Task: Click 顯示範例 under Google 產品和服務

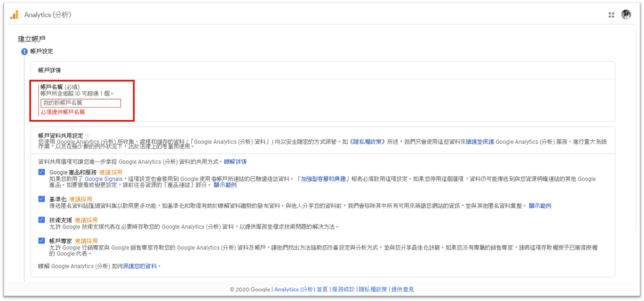Action: [225, 185]
